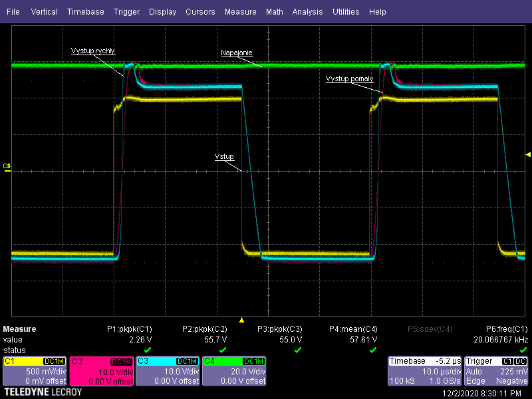The image size is (532, 399).
Task: Select the disabled P5:sdev(C4) measurement header
Action: pos(430,329)
